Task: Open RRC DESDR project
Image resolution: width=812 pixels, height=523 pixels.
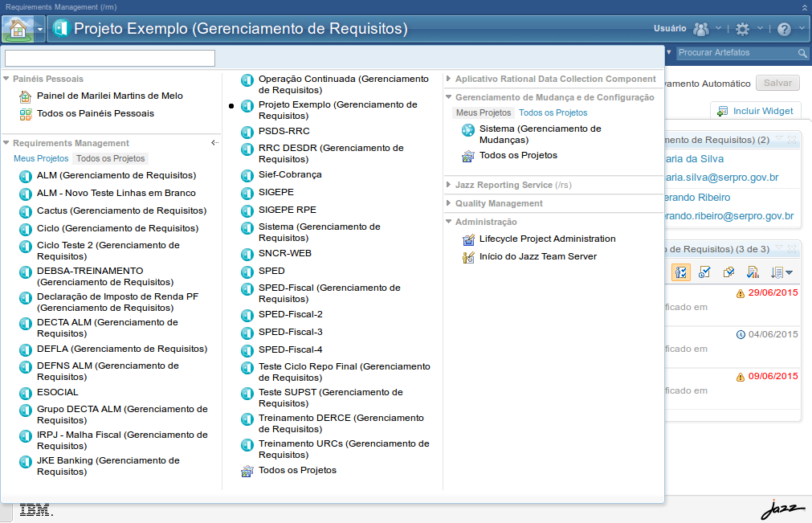Action: pos(331,153)
